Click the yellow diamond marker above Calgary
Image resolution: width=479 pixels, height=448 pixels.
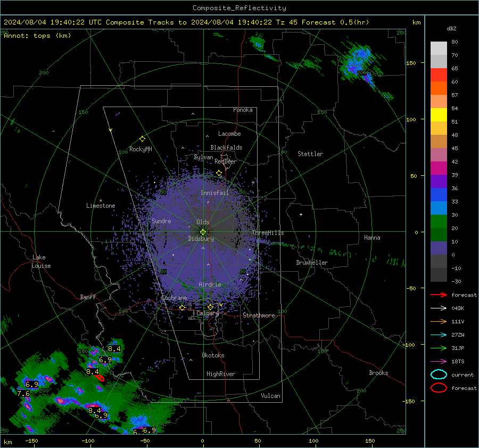pos(210,307)
